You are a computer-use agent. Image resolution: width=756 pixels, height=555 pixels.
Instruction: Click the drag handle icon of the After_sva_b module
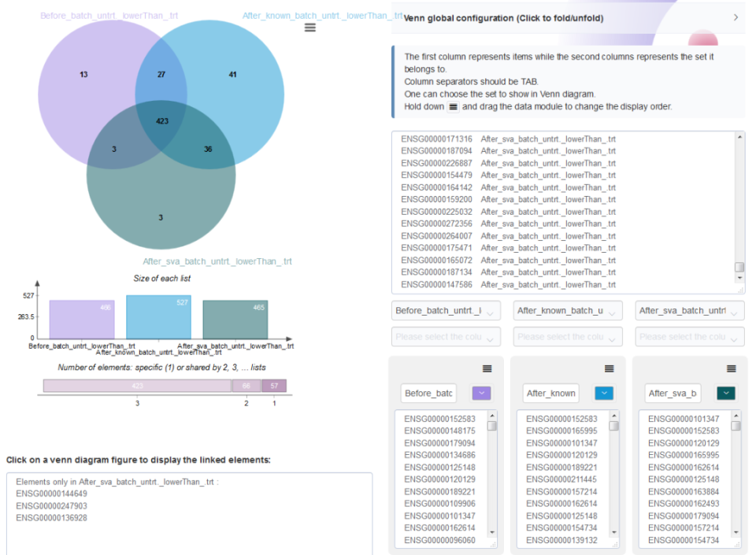(731, 368)
